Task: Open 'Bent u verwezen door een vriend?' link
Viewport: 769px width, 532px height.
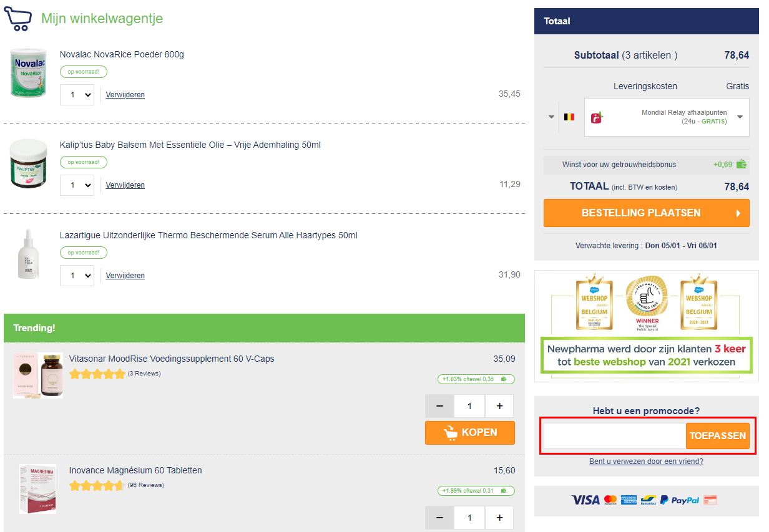Action: tap(646, 462)
